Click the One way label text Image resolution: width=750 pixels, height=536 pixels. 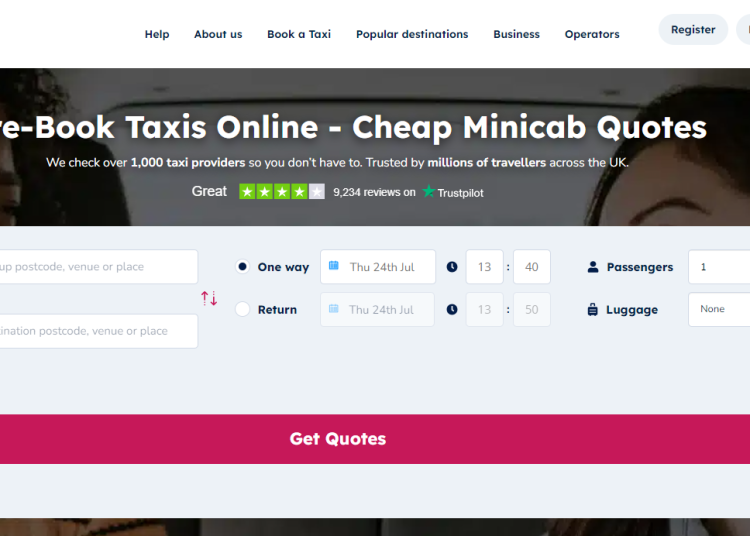pyautogui.click(x=283, y=267)
